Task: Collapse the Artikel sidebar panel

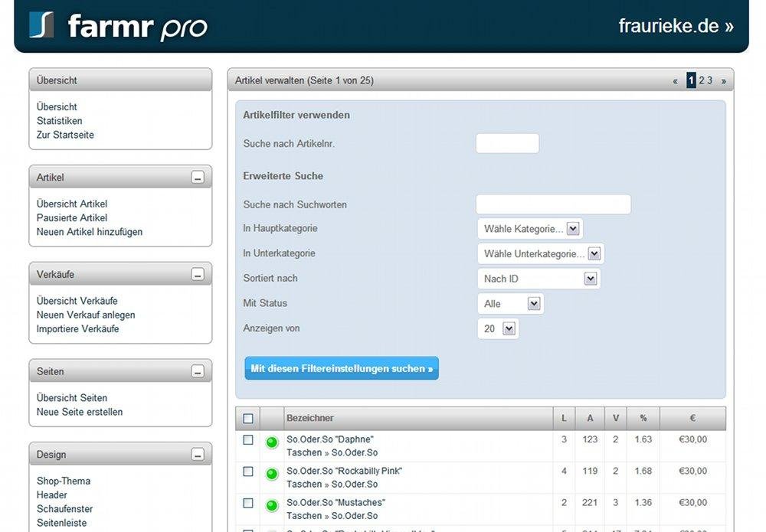Action: pyautogui.click(x=198, y=176)
